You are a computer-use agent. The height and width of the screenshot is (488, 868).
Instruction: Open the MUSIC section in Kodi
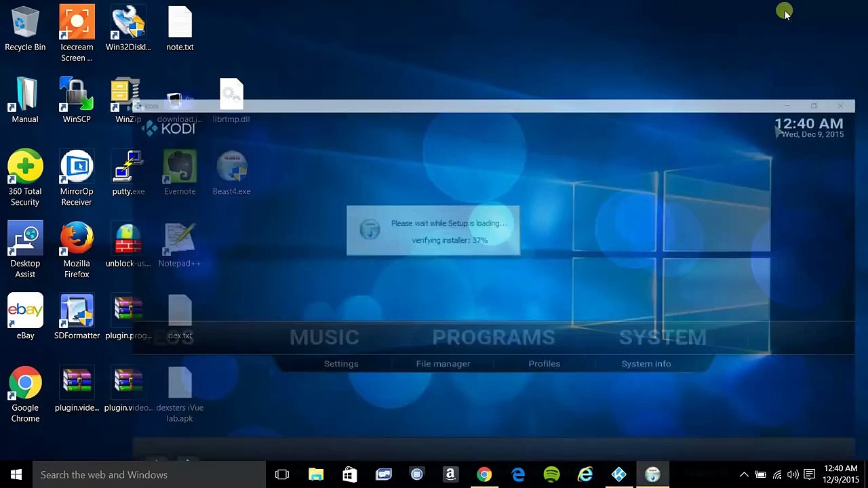(x=324, y=338)
